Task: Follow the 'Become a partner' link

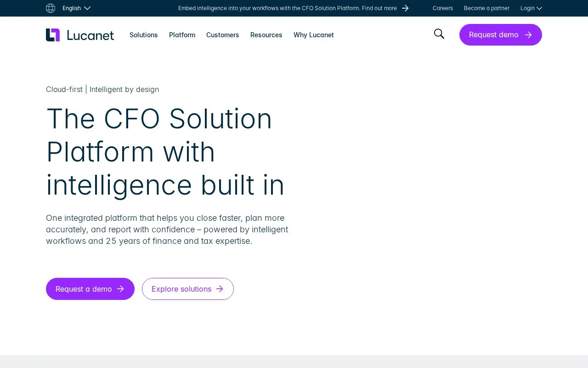Action: click(486, 8)
